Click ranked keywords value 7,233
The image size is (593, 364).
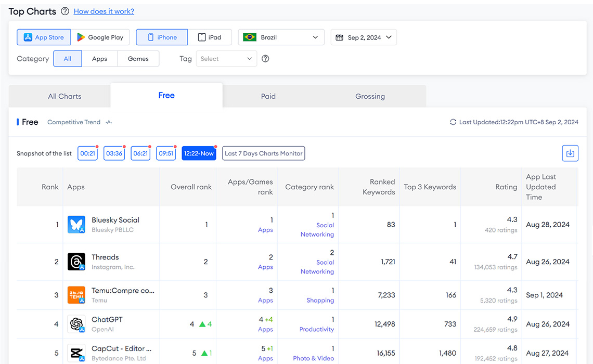(386, 295)
